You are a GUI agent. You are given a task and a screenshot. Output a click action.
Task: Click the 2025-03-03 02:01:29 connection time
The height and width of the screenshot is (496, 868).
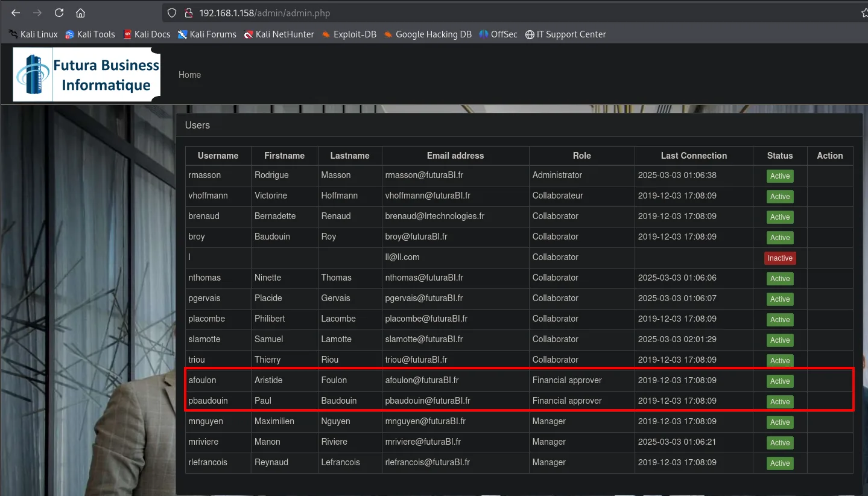click(x=677, y=339)
